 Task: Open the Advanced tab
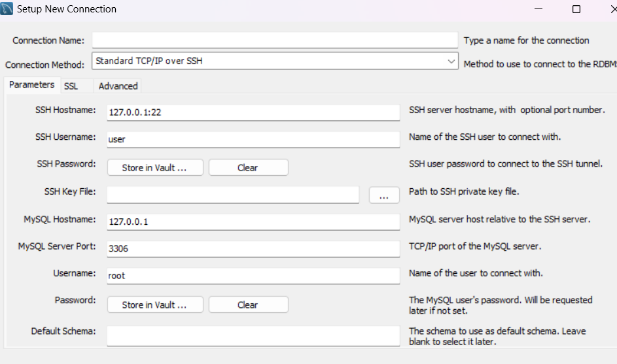tap(118, 86)
